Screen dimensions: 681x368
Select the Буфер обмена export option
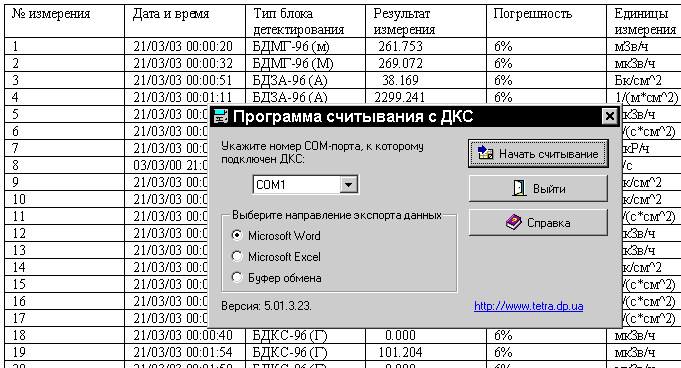[x=277, y=278]
